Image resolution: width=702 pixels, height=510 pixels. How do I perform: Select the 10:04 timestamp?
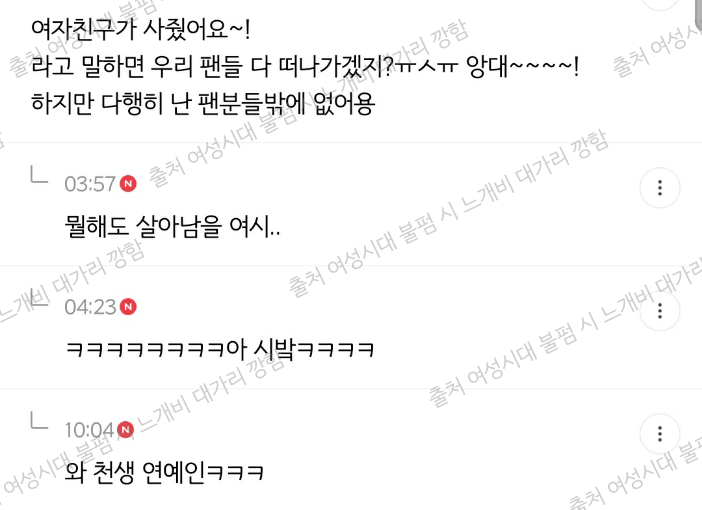pos(90,430)
